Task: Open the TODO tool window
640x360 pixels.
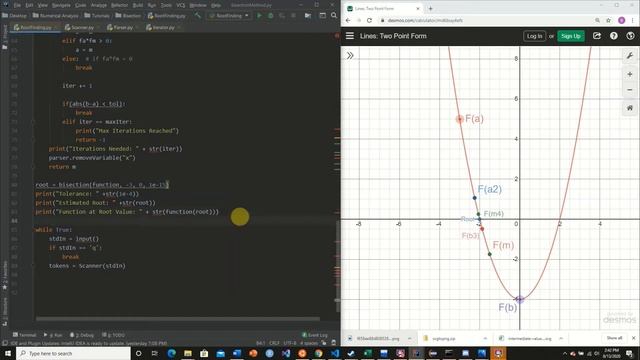Action: click(114, 335)
